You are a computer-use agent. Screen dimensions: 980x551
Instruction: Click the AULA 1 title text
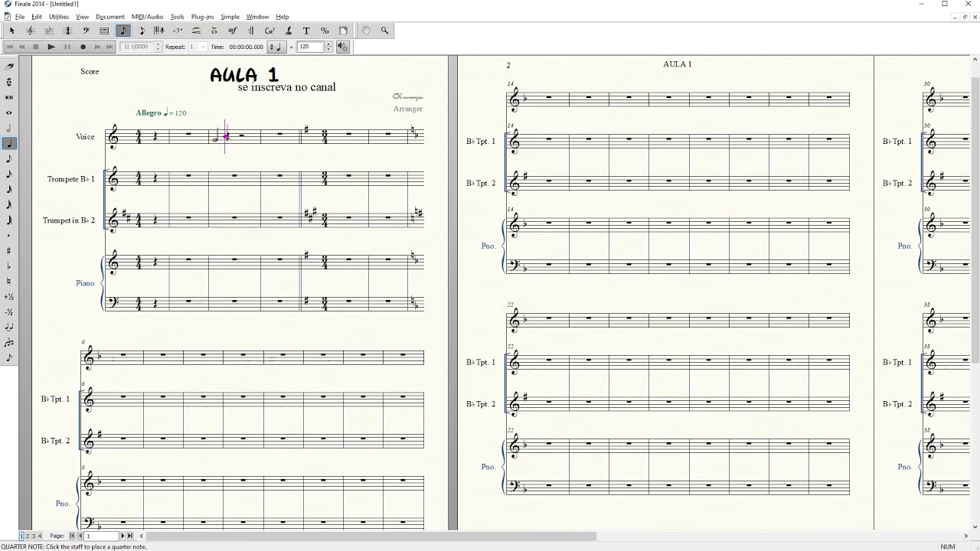click(243, 74)
